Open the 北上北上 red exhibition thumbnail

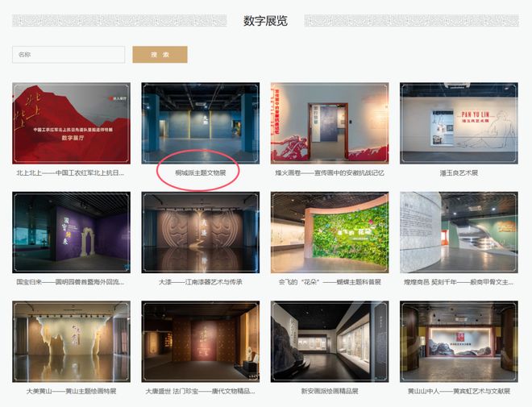71,121
